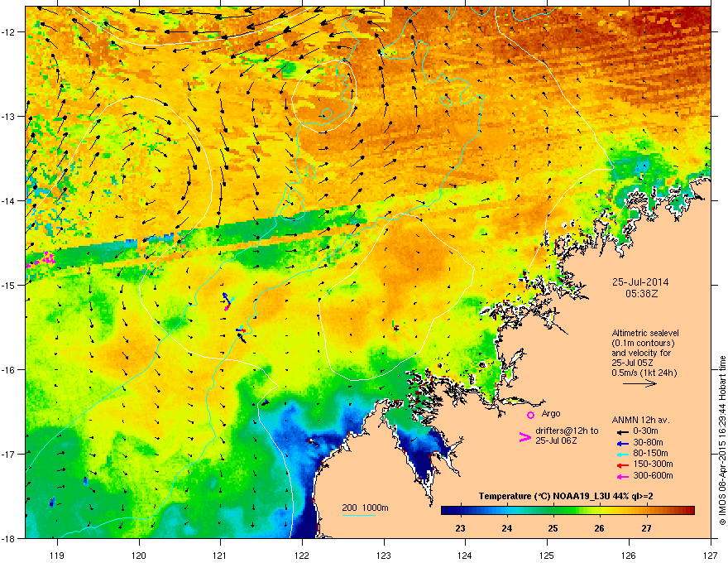Image resolution: width=728 pixels, height=563 pixels.
Task: Click the "0-30m" depth label
Action: coord(646,431)
